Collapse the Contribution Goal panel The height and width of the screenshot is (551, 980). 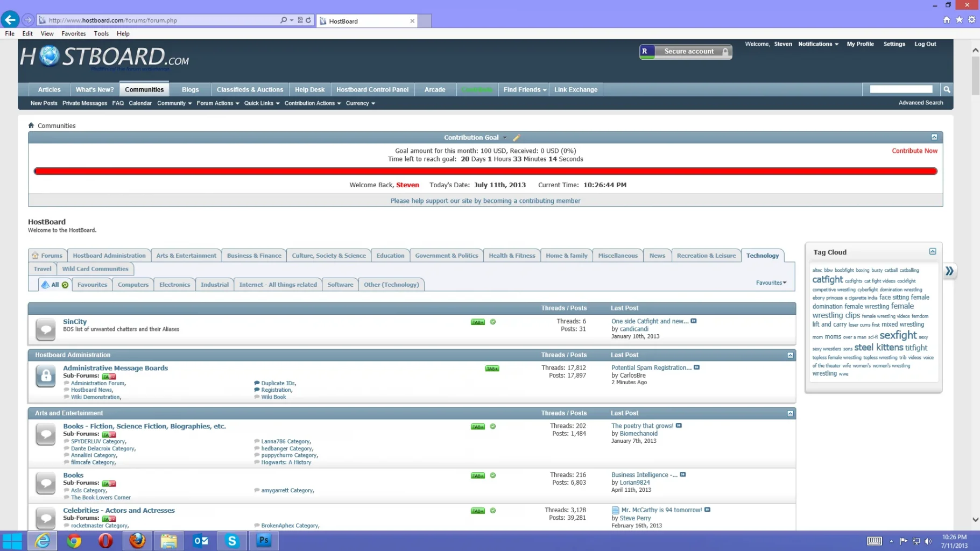tap(934, 137)
